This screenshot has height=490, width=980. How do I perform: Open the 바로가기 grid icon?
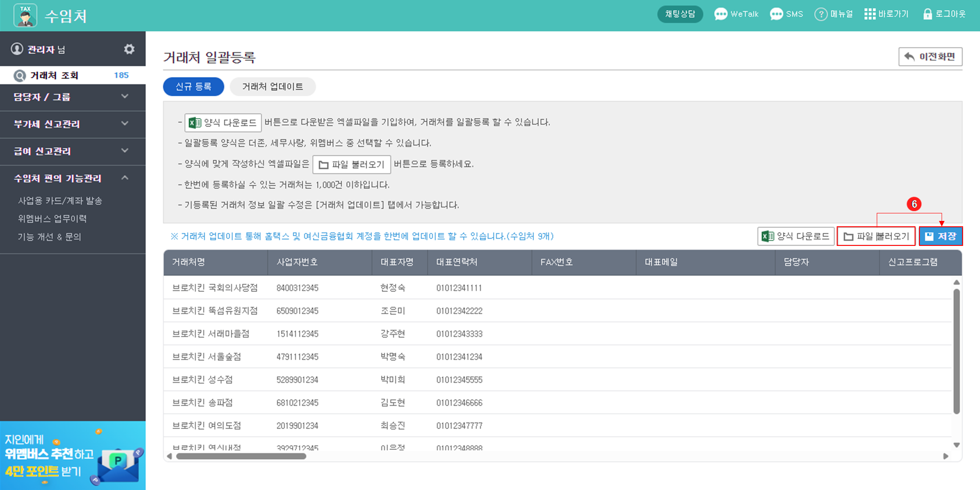pyautogui.click(x=870, y=14)
